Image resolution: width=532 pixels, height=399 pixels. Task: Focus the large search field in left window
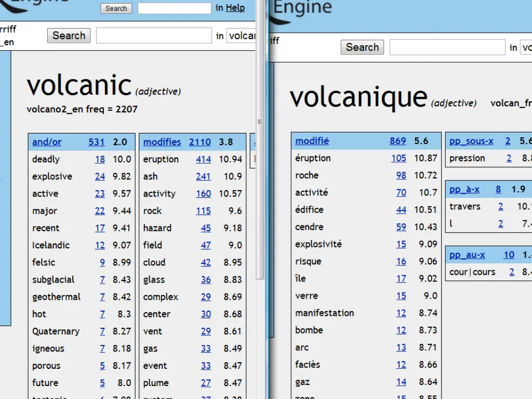coord(154,36)
